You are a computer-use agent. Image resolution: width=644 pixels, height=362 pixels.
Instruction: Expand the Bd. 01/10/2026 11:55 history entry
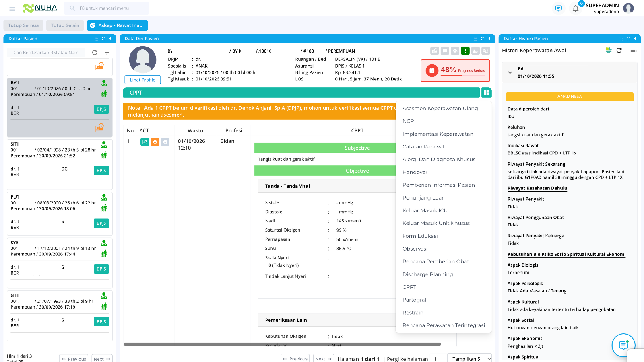(510, 73)
